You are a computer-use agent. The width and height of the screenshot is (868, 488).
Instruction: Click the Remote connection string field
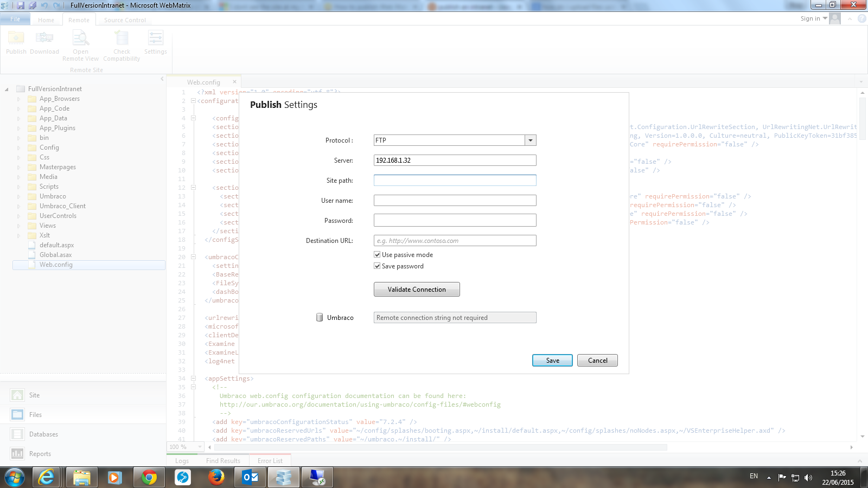tap(455, 318)
